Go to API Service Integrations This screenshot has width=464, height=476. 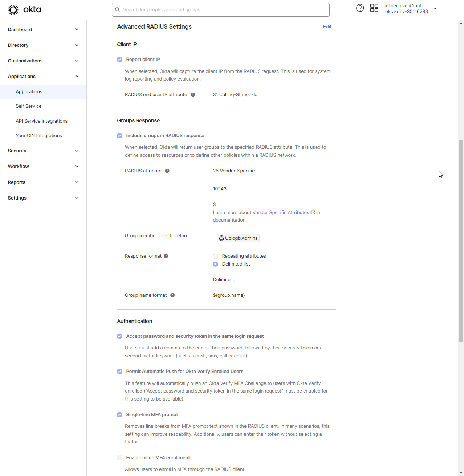[42, 121]
